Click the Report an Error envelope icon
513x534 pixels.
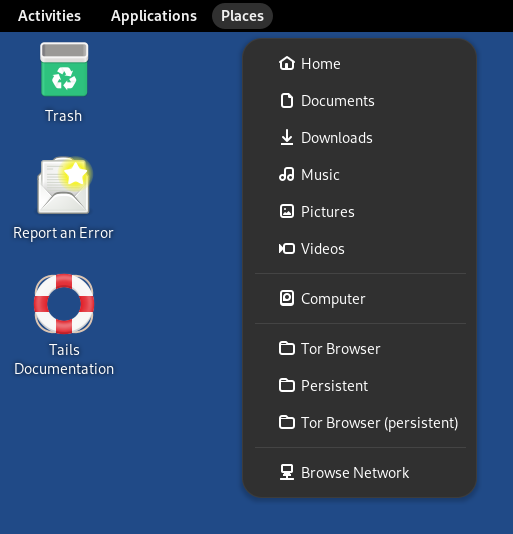pos(64,185)
